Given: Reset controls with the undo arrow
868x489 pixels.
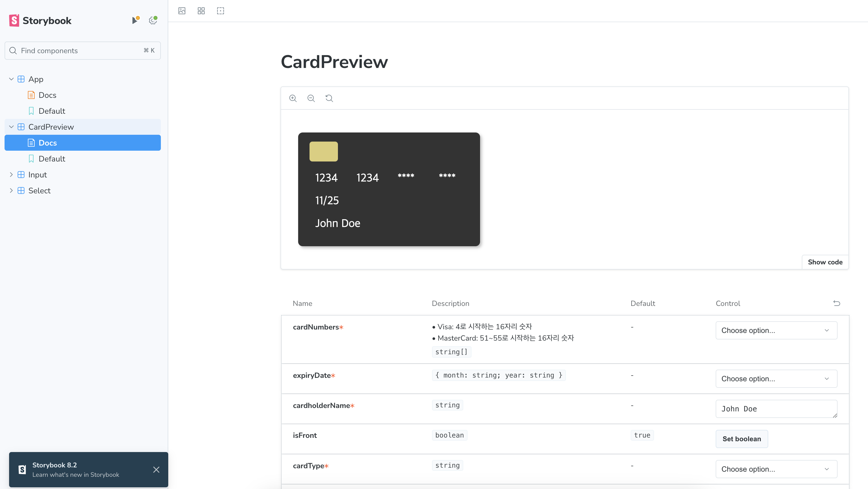Looking at the screenshot, I should (836, 303).
